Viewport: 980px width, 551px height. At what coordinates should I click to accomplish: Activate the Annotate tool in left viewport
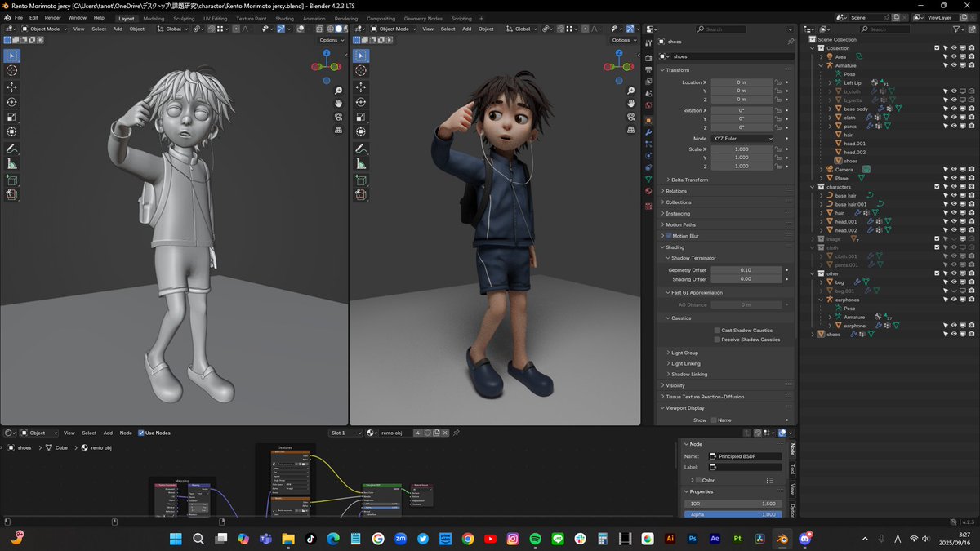pyautogui.click(x=12, y=149)
